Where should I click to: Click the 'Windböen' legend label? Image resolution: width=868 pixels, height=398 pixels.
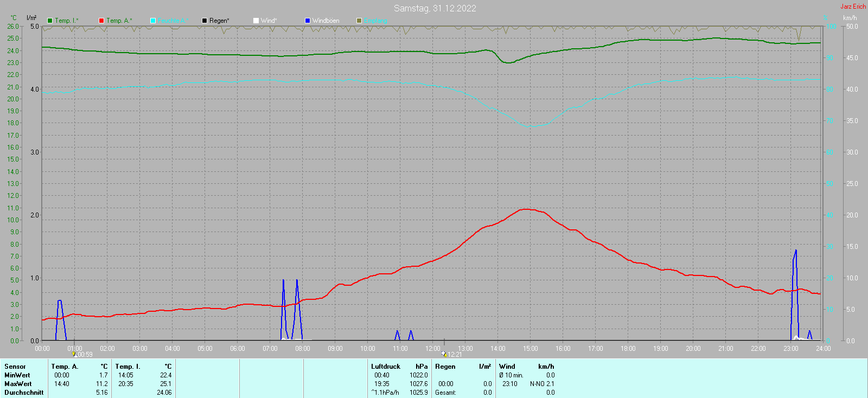tap(325, 21)
